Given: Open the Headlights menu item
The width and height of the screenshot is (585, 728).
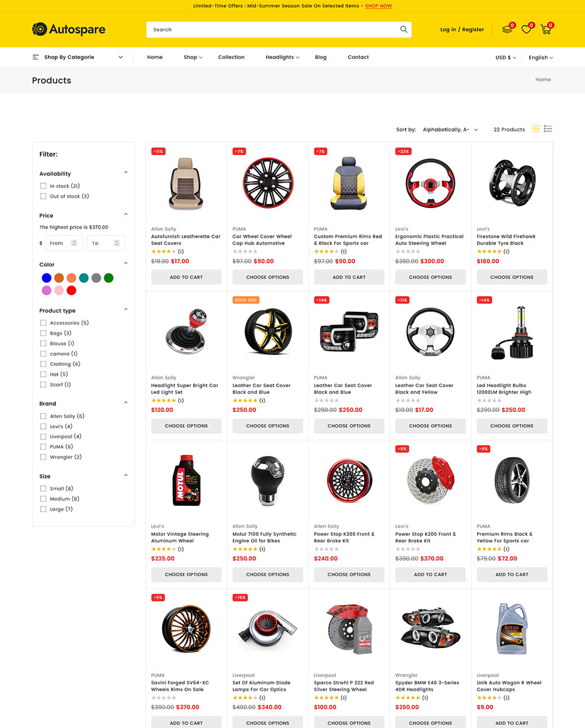Looking at the screenshot, I should coord(282,57).
